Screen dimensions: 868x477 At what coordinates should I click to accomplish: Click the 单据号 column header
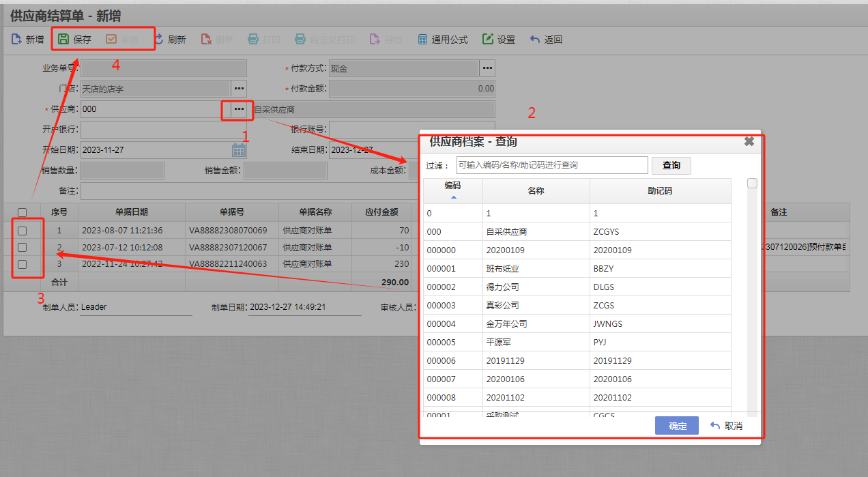(232, 212)
